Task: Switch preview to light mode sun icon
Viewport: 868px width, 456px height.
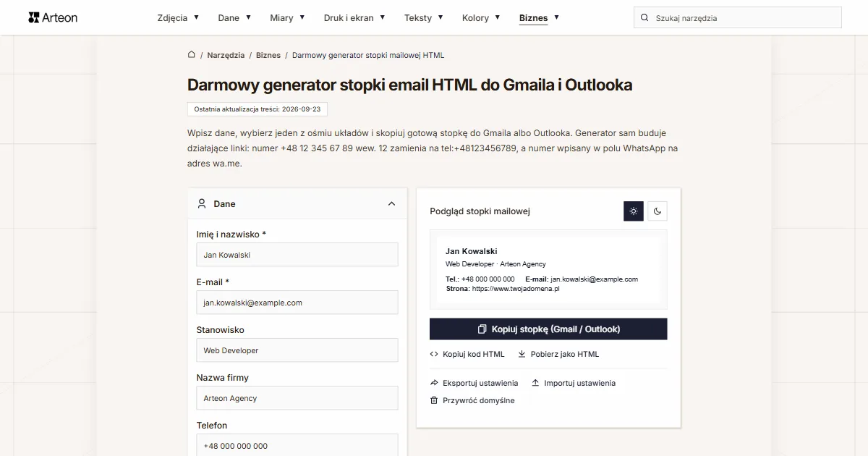Action: (x=634, y=211)
